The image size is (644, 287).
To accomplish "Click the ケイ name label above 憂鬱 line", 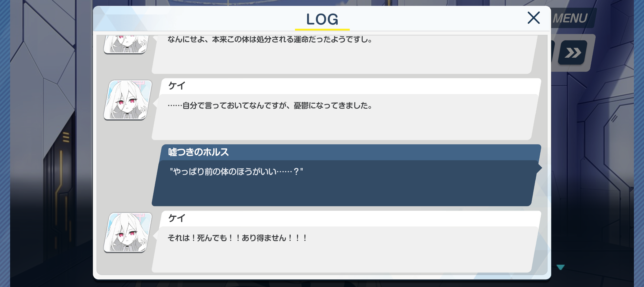I will [177, 86].
